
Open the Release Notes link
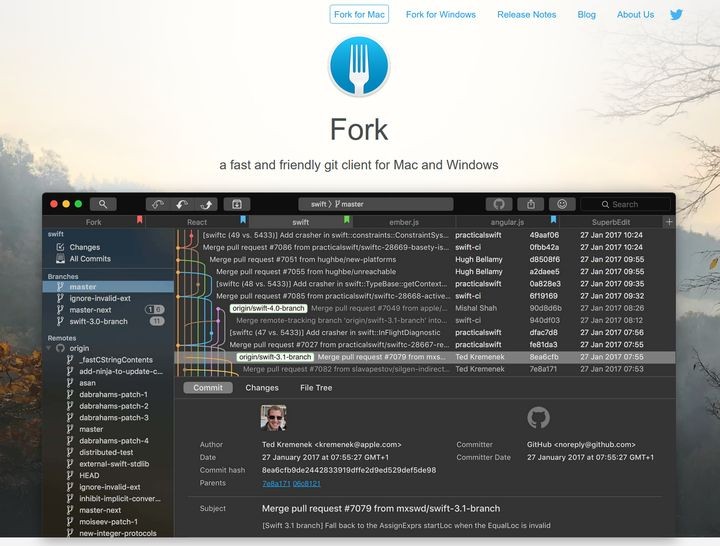click(526, 15)
